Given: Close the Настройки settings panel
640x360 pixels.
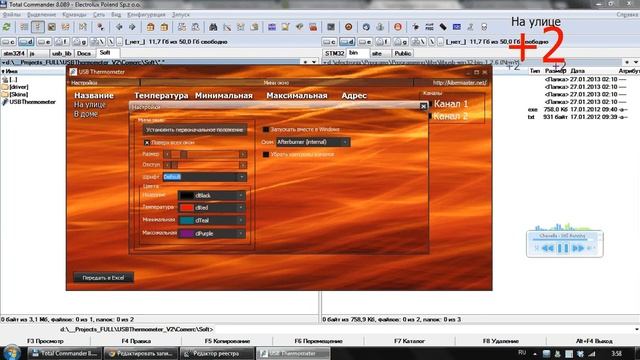Looking at the screenshot, I should coord(423,106).
